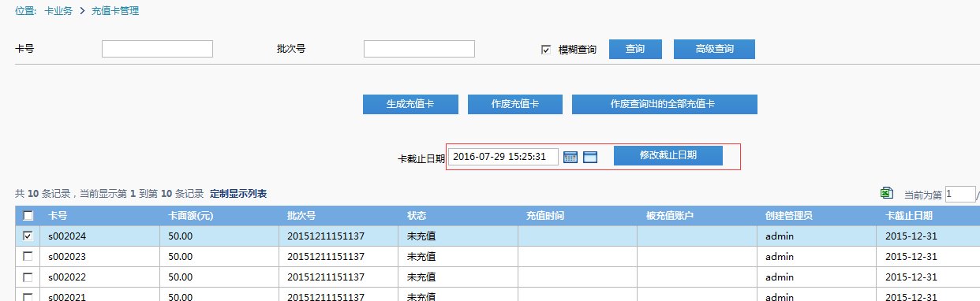This screenshot has width=980, height=301.
Task: Click the 状态 column header
Action: pos(417,215)
